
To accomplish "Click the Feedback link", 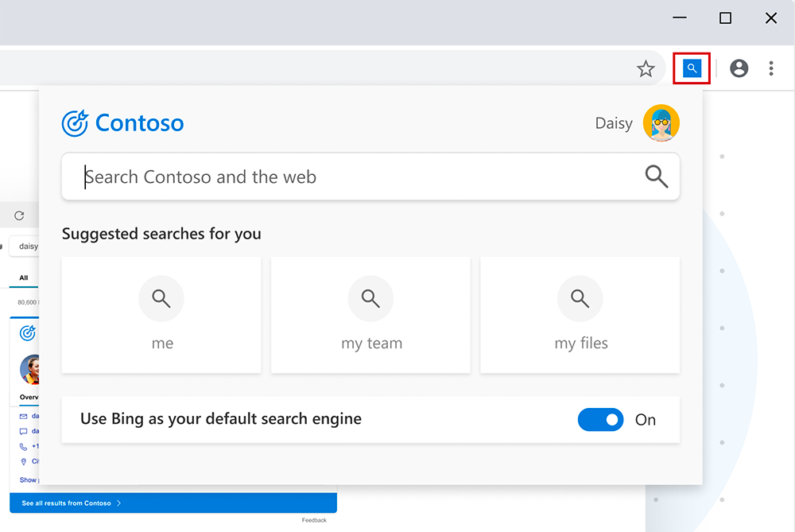I will pyautogui.click(x=314, y=520).
